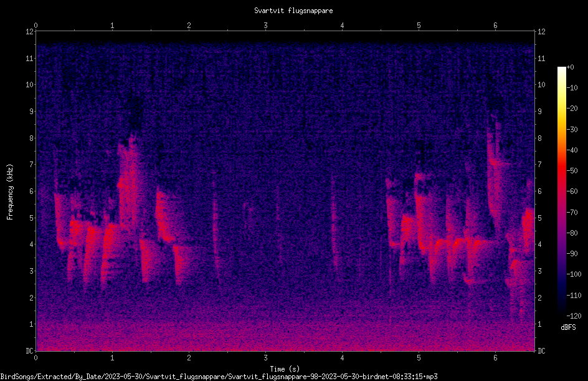
Task: Click the -120 value on dBFS scale
Action: [574, 316]
